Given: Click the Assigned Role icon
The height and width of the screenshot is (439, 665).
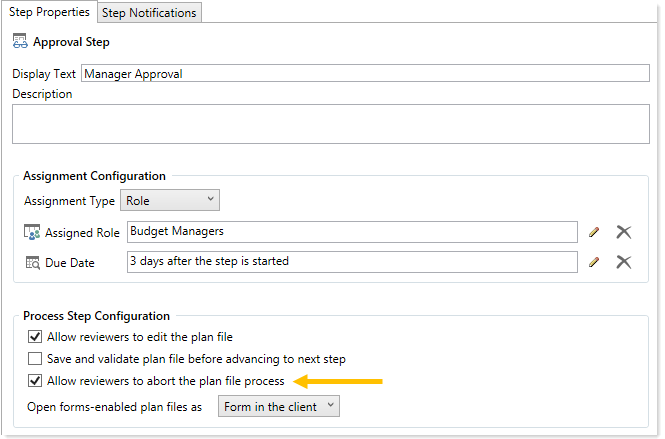Looking at the screenshot, I should point(31,232).
